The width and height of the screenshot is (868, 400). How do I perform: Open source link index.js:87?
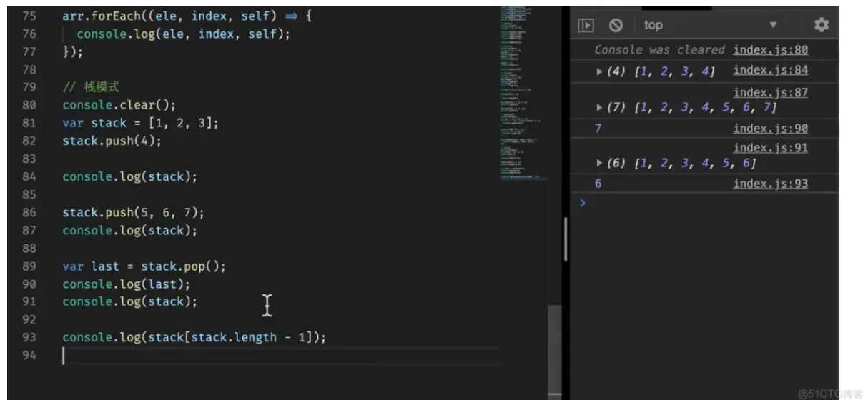(770, 93)
